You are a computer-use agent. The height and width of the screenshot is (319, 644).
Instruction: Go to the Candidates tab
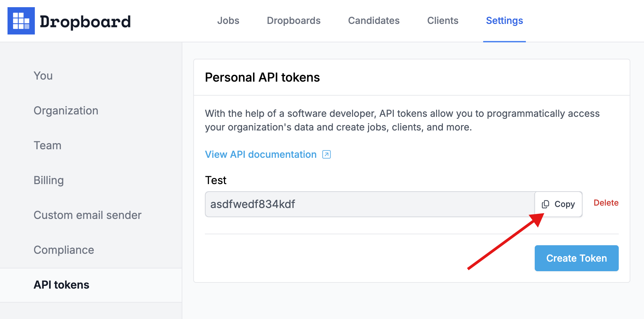(374, 20)
